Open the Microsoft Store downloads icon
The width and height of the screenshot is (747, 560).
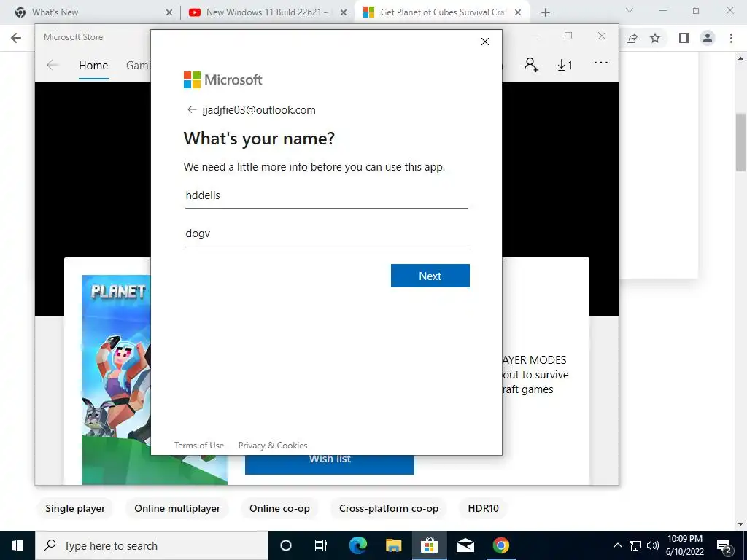tap(565, 65)
